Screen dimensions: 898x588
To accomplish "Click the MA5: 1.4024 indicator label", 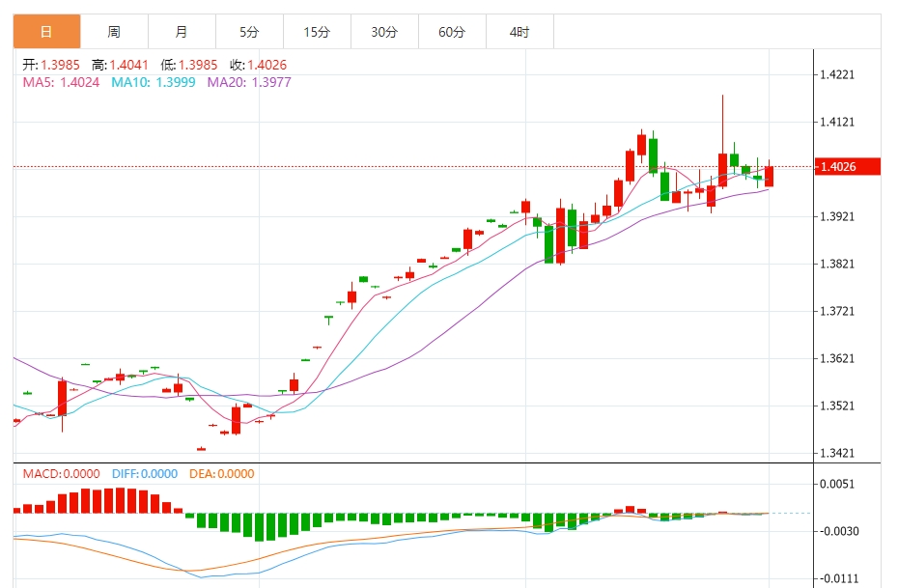I will [x=61, y=82].
